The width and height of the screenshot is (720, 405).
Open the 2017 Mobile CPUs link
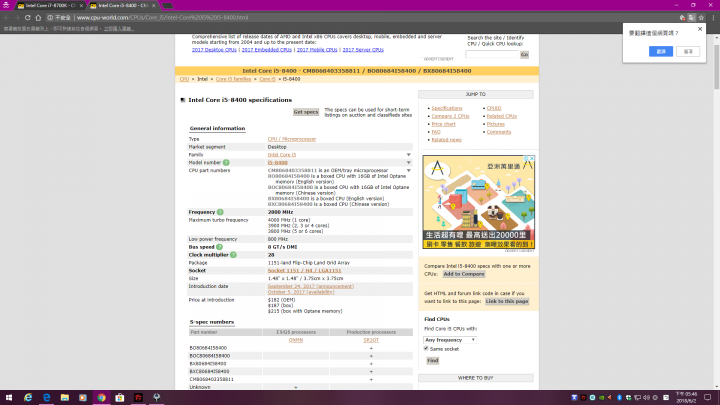click(317, 50)
